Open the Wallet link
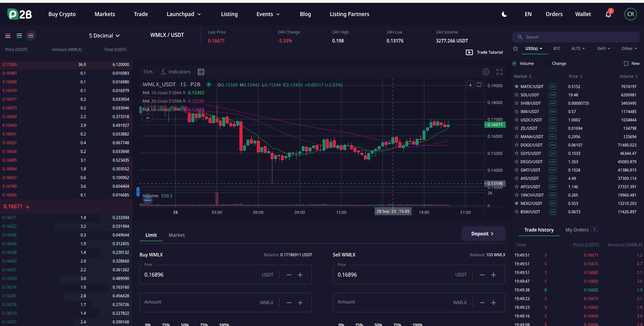The height and width of the screenshot is (326, 644). coord(583,14)
